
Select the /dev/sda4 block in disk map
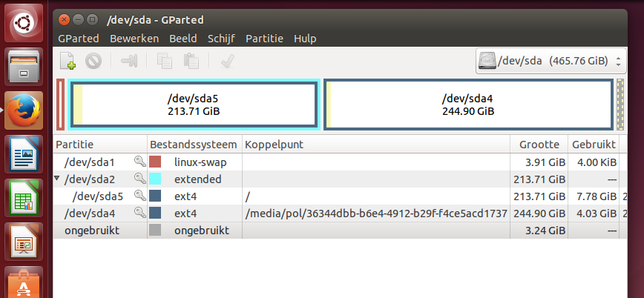[468, 105]
